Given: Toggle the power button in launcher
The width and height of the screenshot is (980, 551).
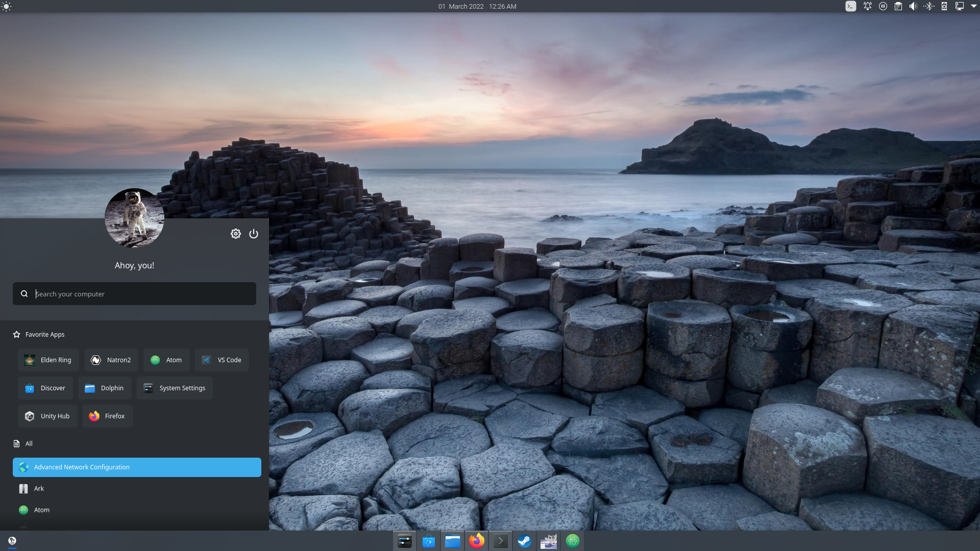Looking at the screenshot, I should 254,234.
